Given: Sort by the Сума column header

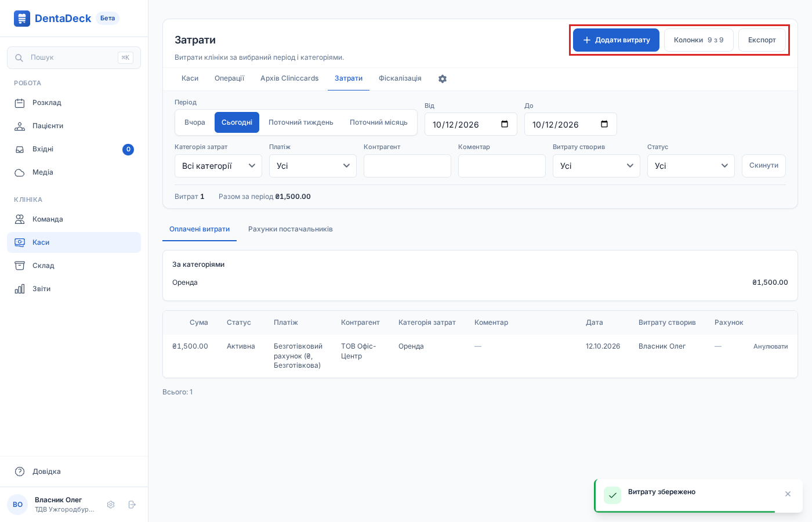Looking at the screenshot, I should pos(199,322).
